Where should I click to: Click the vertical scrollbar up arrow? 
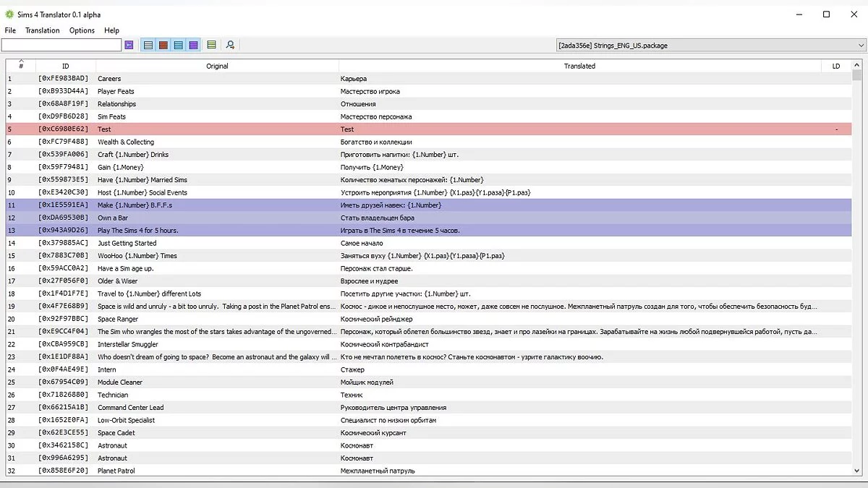[x=857, y=66]
